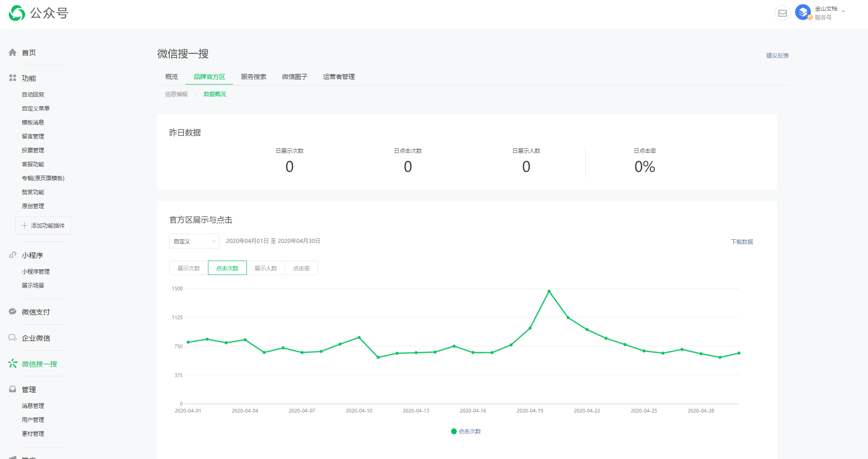The height and width of the screenshot is (459, 868).
Task: Click the 首页 home icon
Action: [13, 52]
